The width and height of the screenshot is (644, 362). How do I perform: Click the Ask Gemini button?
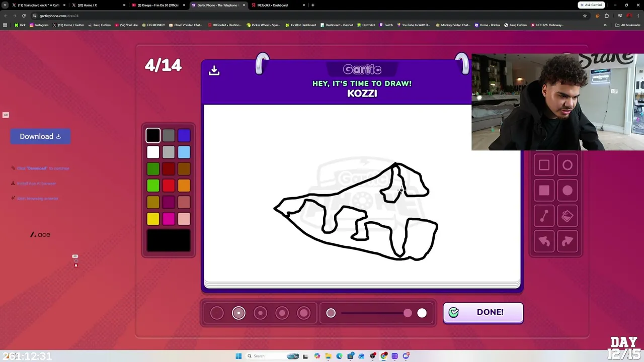tap(591, 5)
